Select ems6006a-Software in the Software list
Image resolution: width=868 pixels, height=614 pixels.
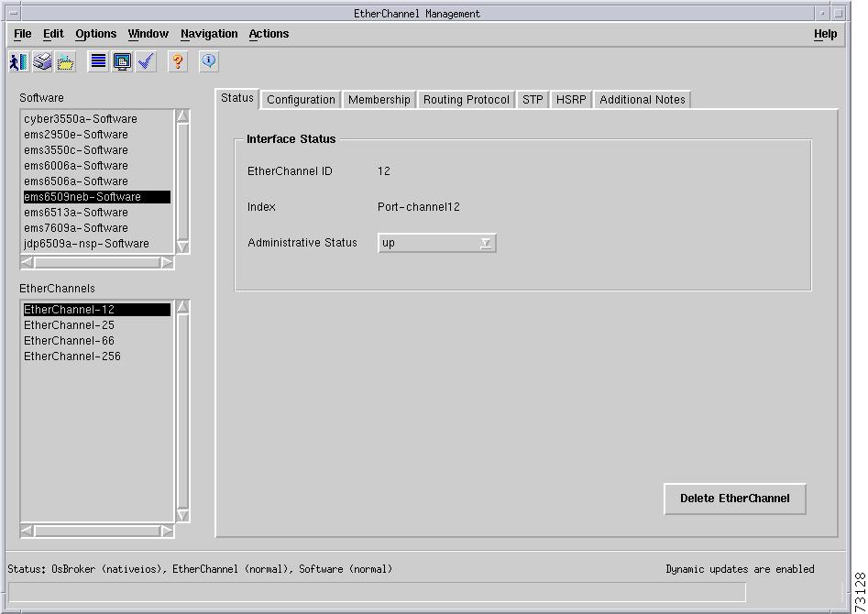(97, 166)
